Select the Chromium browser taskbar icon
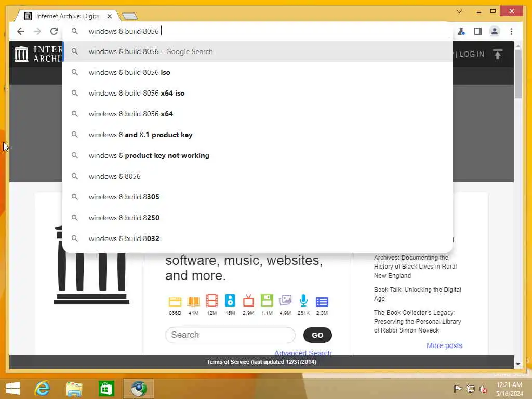The image size is (532, 399). pyautogui.click(x=138, y=389)
